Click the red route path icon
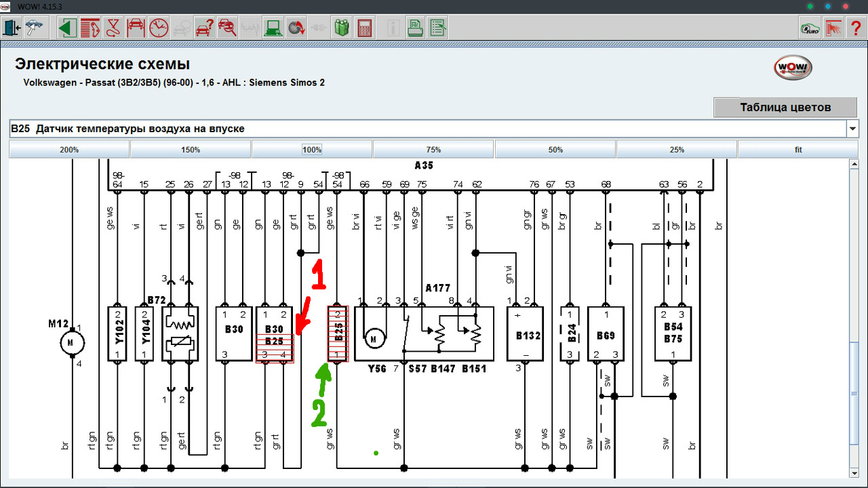The image size is (868, 488). [113, 28]
